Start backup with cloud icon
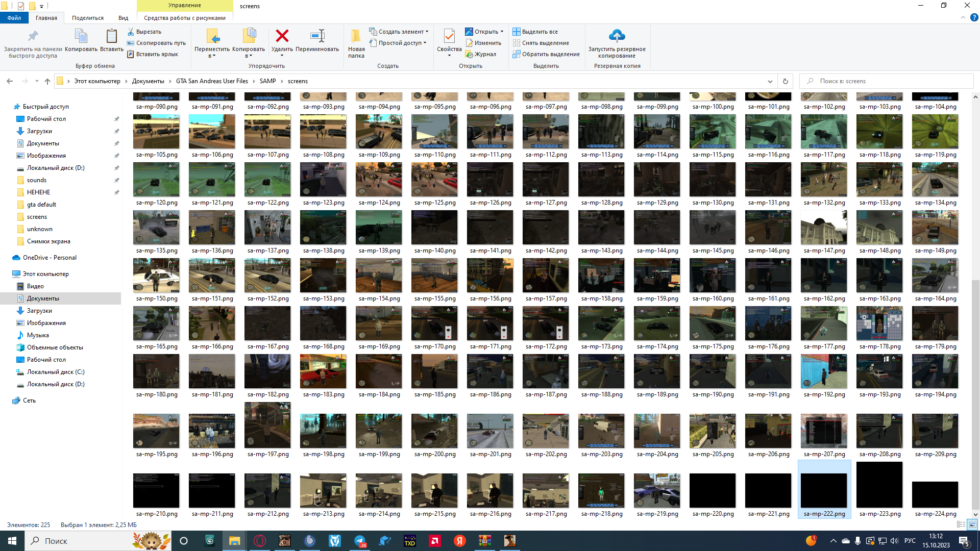This screenshot has height=551, width=980. point(617,36)
